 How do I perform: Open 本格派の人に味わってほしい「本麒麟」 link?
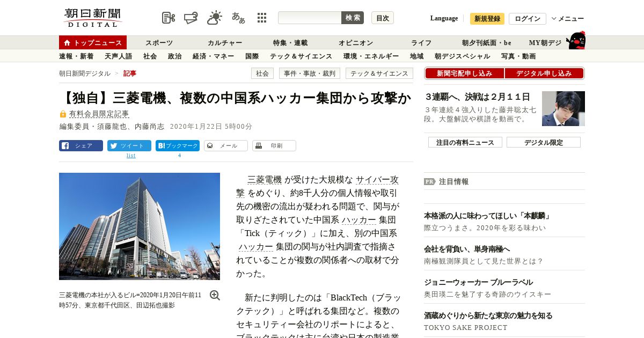click(487, 216)
